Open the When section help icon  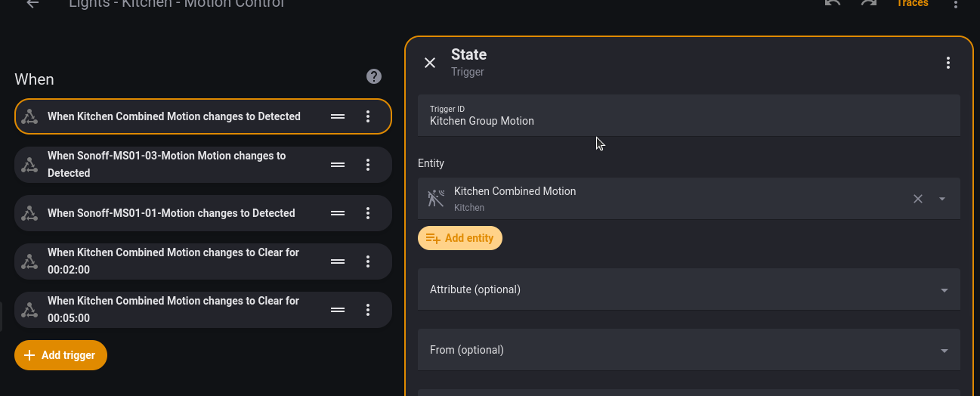point(374,76)
